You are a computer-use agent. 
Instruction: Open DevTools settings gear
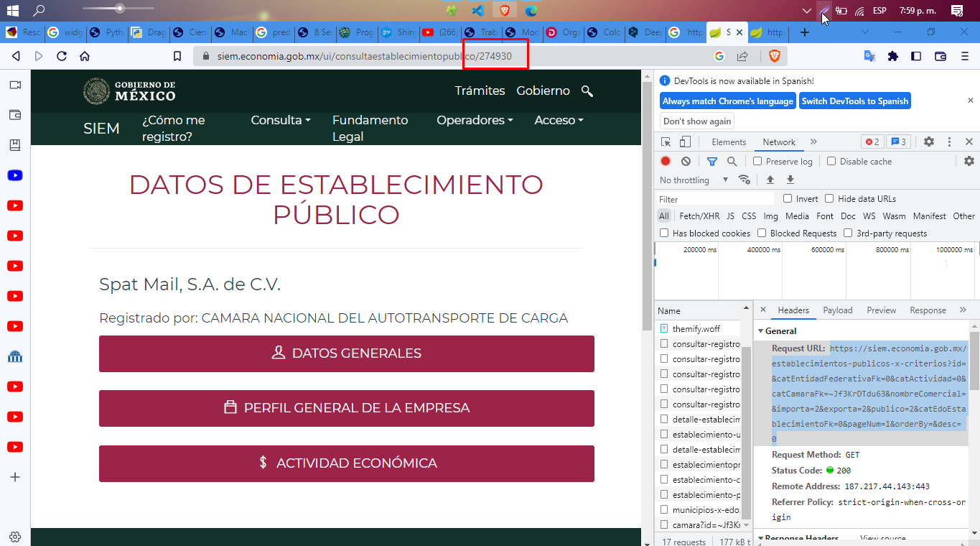coord(929,142)
